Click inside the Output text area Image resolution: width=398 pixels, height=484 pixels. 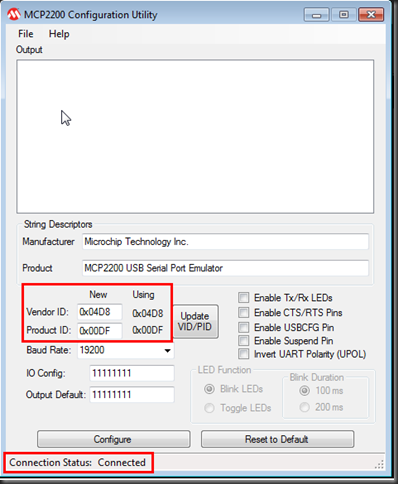[195, 136]
